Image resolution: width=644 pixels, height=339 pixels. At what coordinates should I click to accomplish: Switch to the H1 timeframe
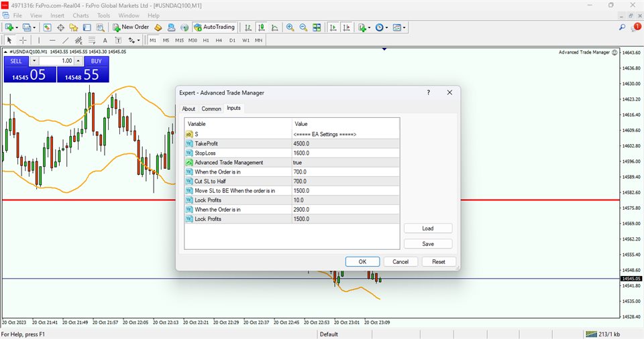click(x=206, y=40)
